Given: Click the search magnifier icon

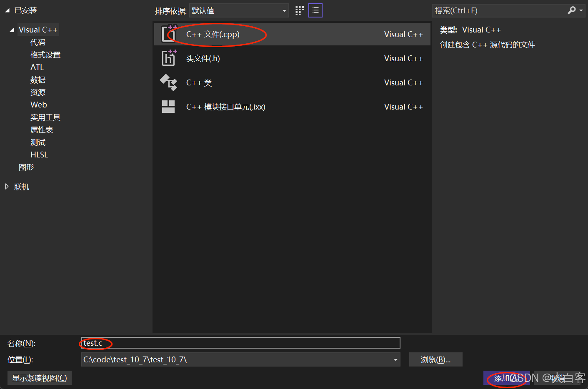Looking at the screenshot, I should 572,10.
